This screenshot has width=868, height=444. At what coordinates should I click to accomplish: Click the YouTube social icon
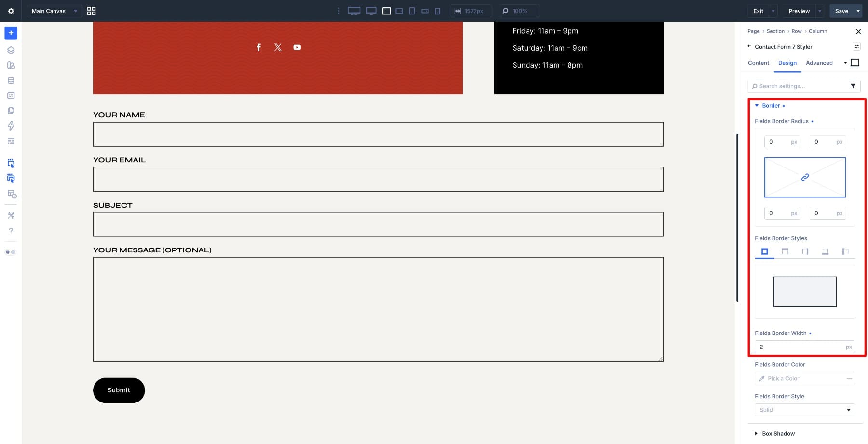coord(297,47)
